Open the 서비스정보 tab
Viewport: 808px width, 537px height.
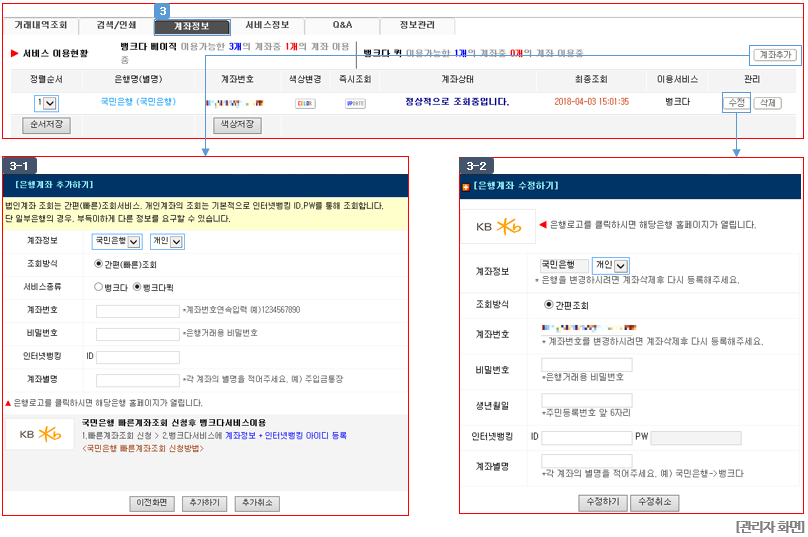coord(267,25)
